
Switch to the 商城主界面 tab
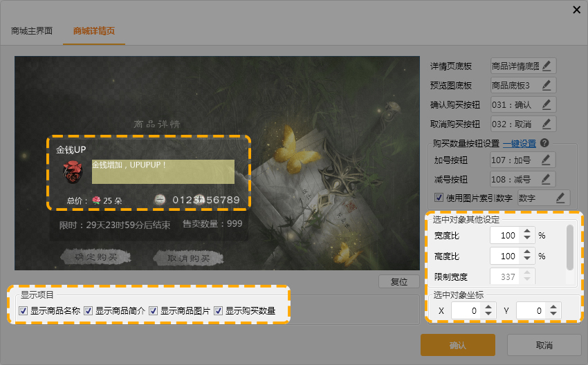[32, 31]
